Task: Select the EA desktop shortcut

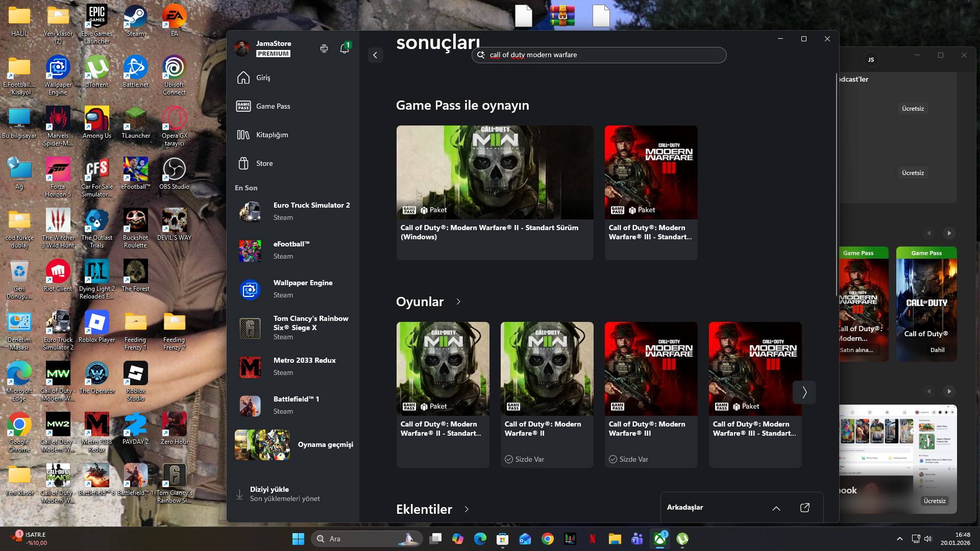Action: (x=174, y=20)
